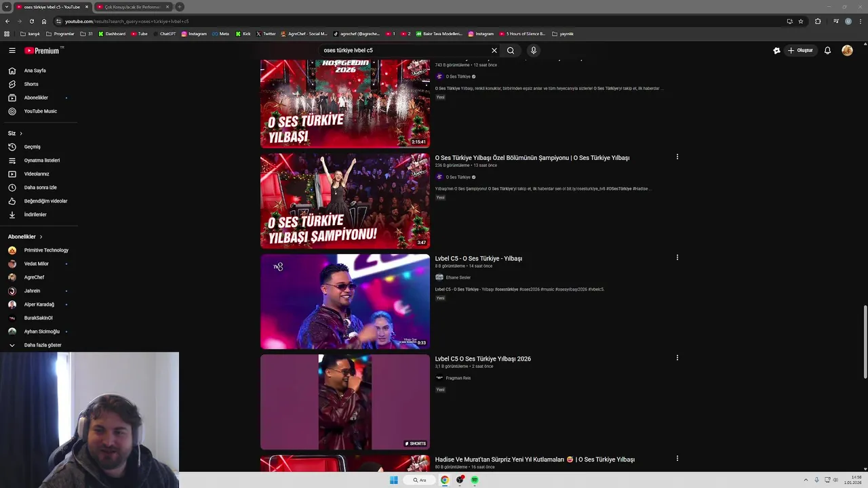This screenshot has height=488, width=868.
Task: Go to Ana Sayfa in sidebar
Action: pyautogui.click(x=35, y=70)
